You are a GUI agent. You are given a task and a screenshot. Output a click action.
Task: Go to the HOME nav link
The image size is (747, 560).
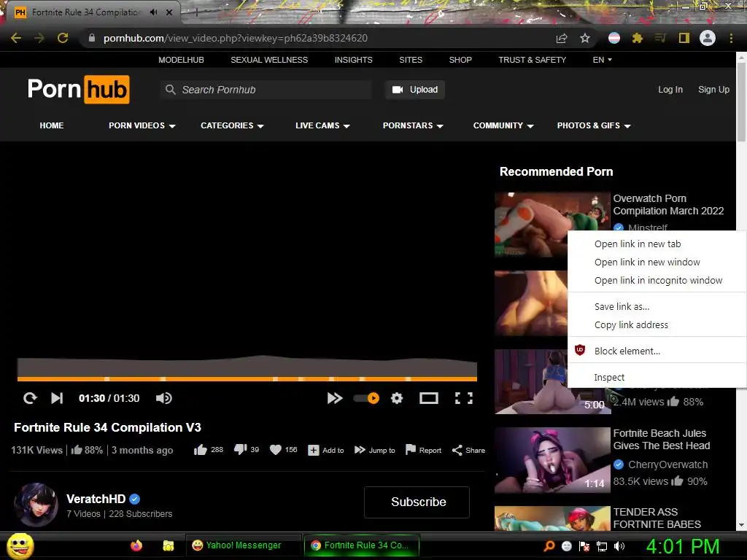tap(52, 125)
